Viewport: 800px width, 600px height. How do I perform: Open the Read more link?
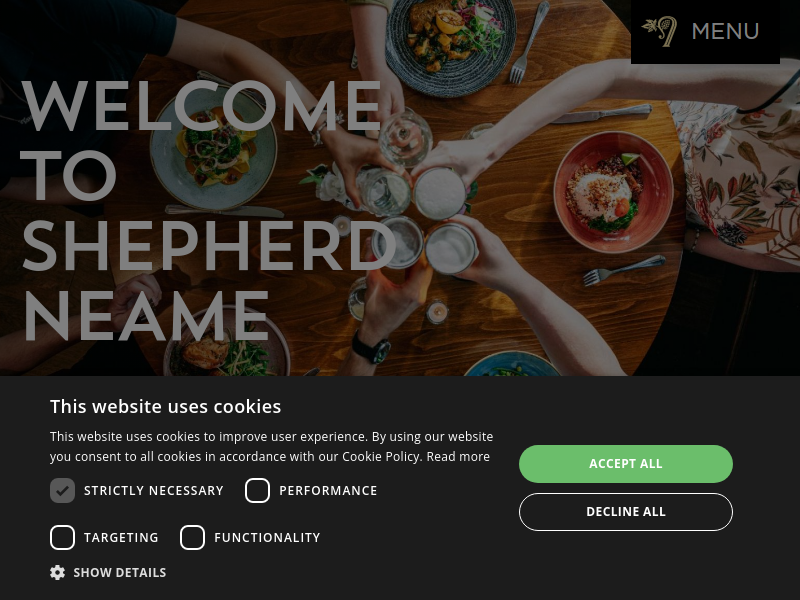click(458, 457)
